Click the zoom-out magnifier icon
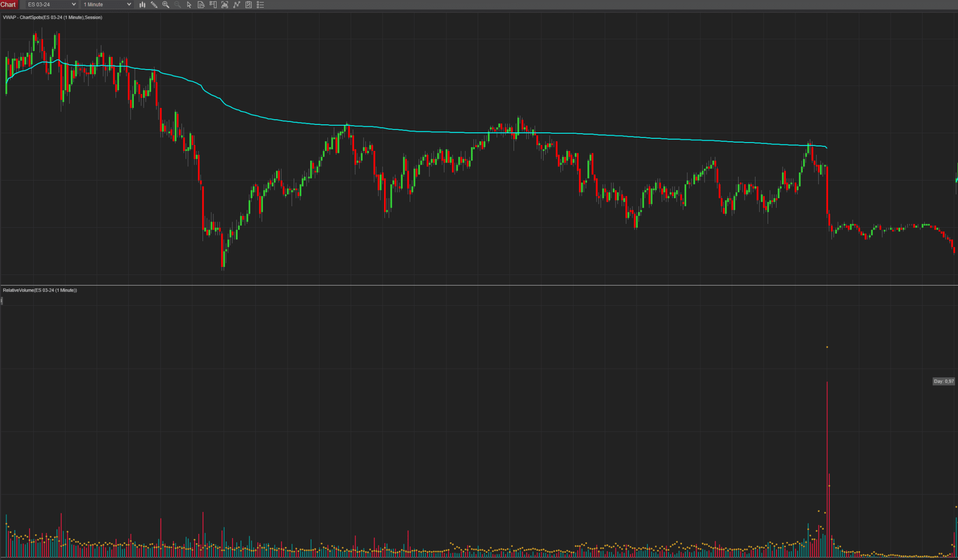This screenshot has height=560, width=958. [x=177, y=4]
